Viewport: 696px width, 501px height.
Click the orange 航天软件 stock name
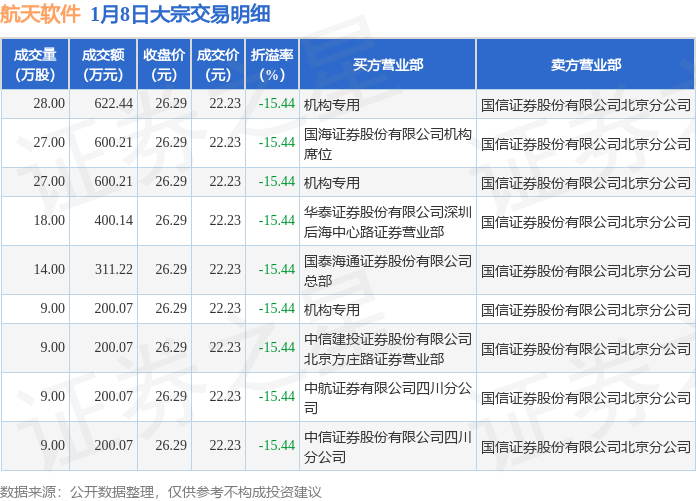point(40,15)
